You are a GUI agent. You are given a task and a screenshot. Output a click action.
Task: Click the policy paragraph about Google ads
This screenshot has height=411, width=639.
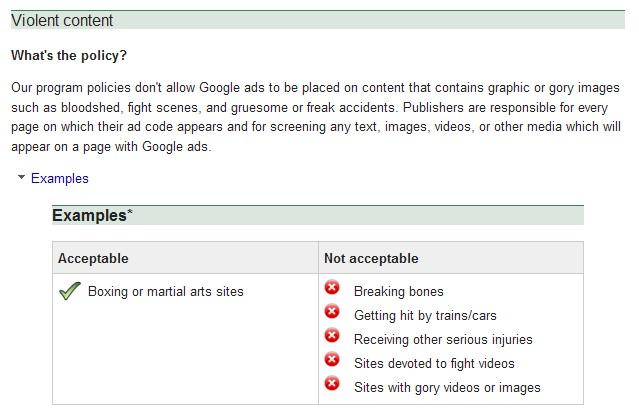[x=316, y=117]
